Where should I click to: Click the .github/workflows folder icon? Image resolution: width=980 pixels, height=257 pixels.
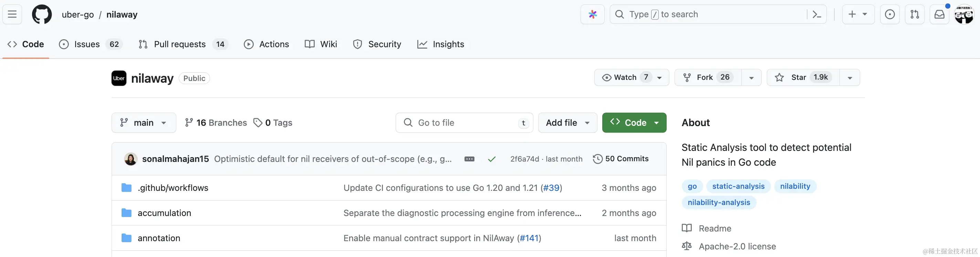click(126, 188)
